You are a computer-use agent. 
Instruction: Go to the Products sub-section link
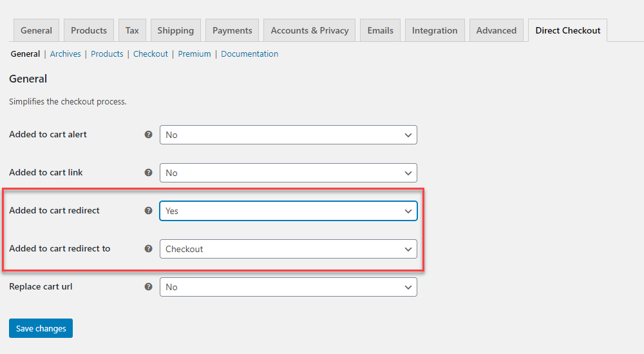point(107,54)
